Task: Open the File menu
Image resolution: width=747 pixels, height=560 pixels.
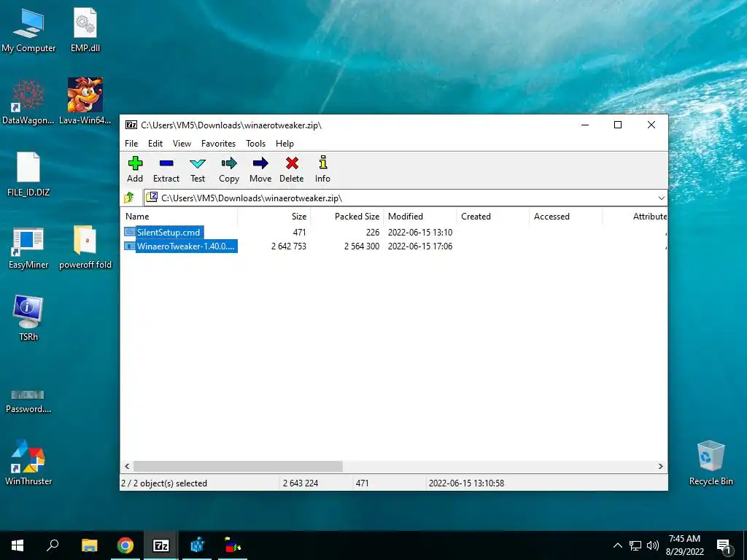Action: click(131, 144)
